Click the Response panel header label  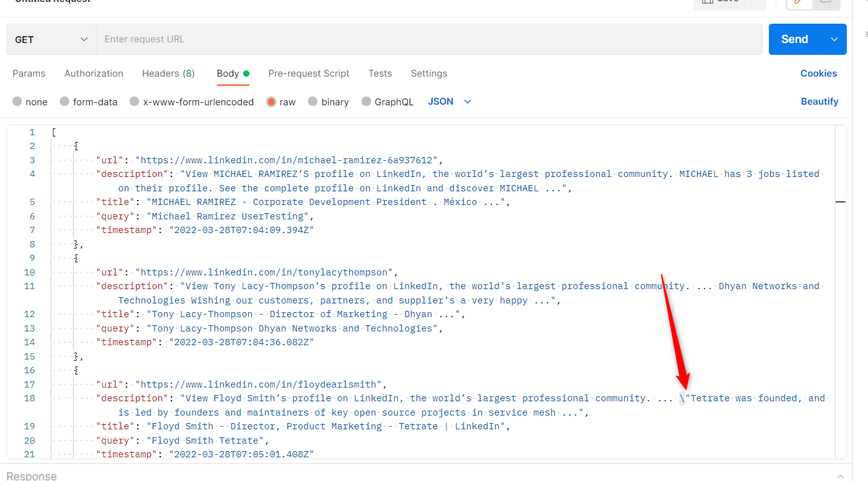(32, 476)
